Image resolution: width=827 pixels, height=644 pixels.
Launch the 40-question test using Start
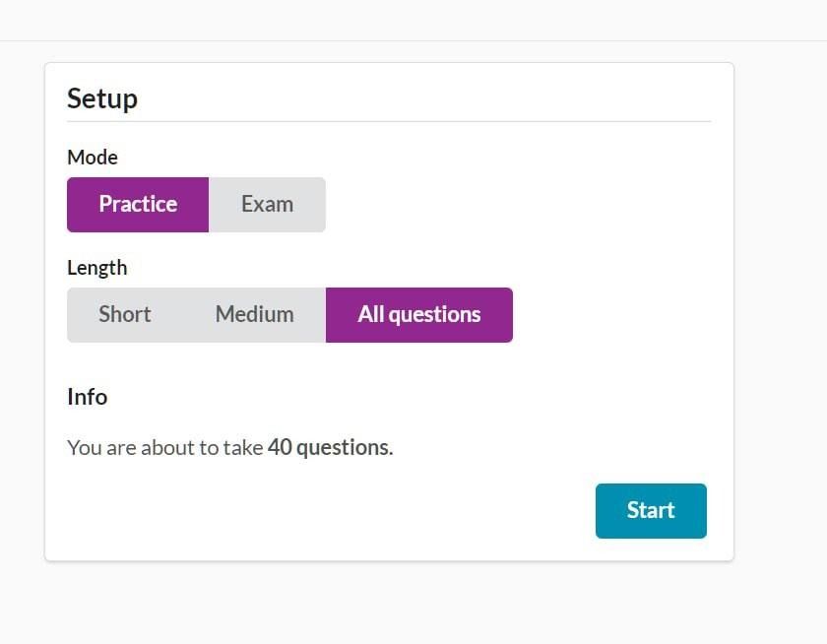click(651, 510)
